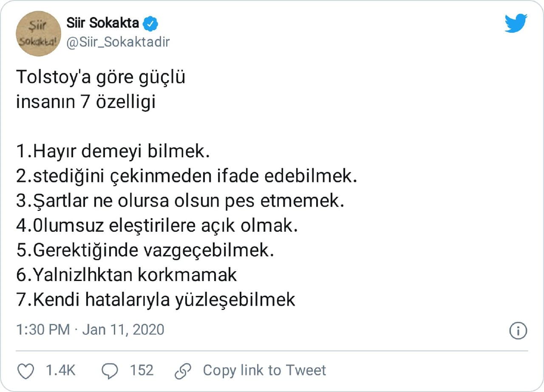
Task: Click the reply speech bubble icon
Action: (x=110, y=371)
